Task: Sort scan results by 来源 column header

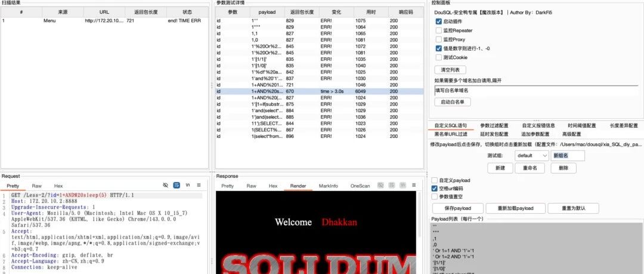Action: 63,13
